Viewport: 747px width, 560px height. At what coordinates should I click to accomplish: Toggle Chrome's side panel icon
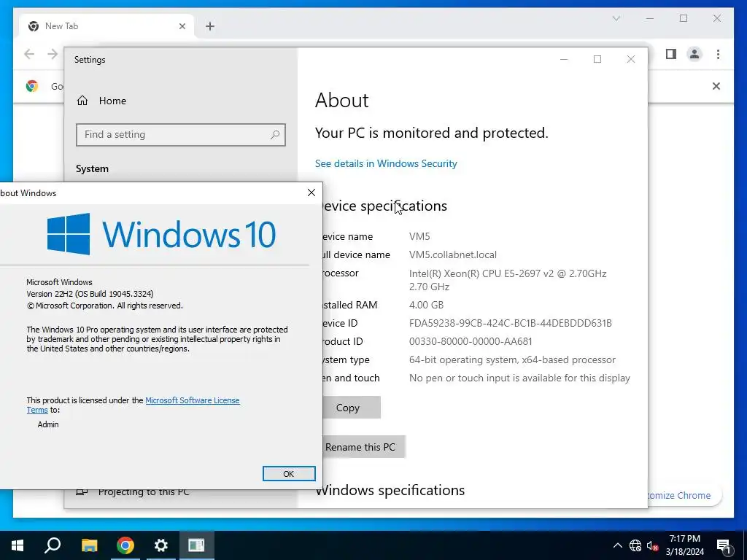[671, 54]
